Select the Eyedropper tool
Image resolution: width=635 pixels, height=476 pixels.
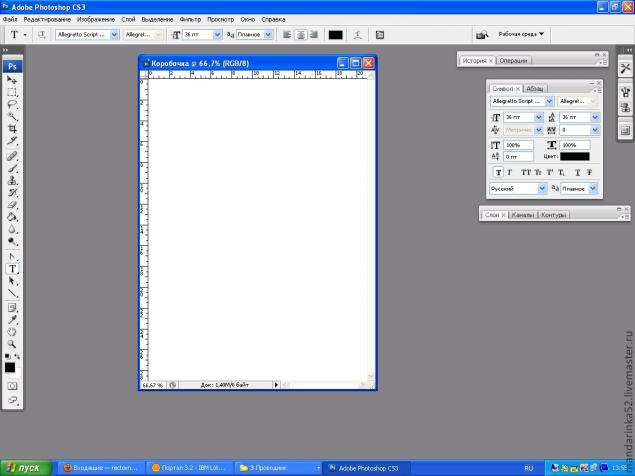point(13,319)
